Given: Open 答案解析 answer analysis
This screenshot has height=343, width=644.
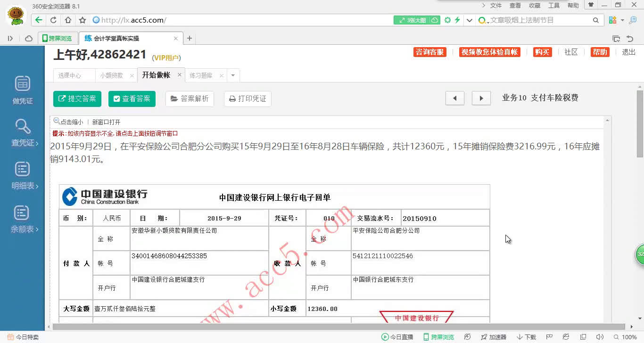Looking at the screenshot, I should pyautogui.click(x=189, y=98).
